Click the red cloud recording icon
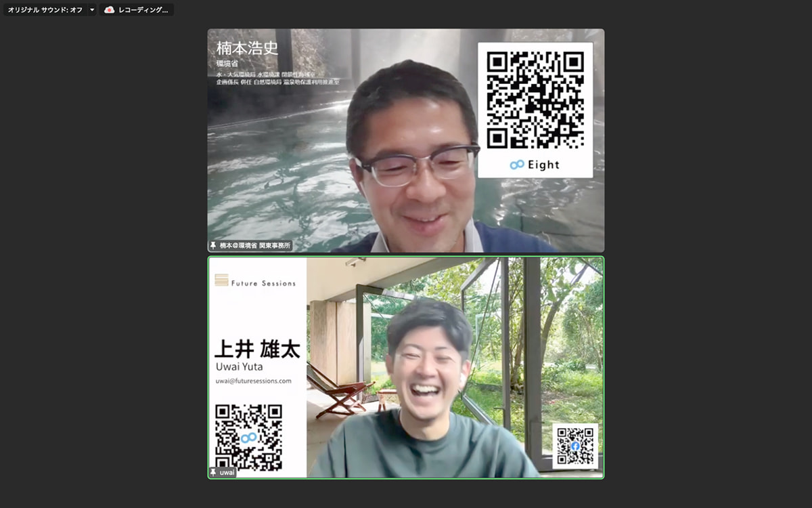812x508 pixels. pos(110,9)
